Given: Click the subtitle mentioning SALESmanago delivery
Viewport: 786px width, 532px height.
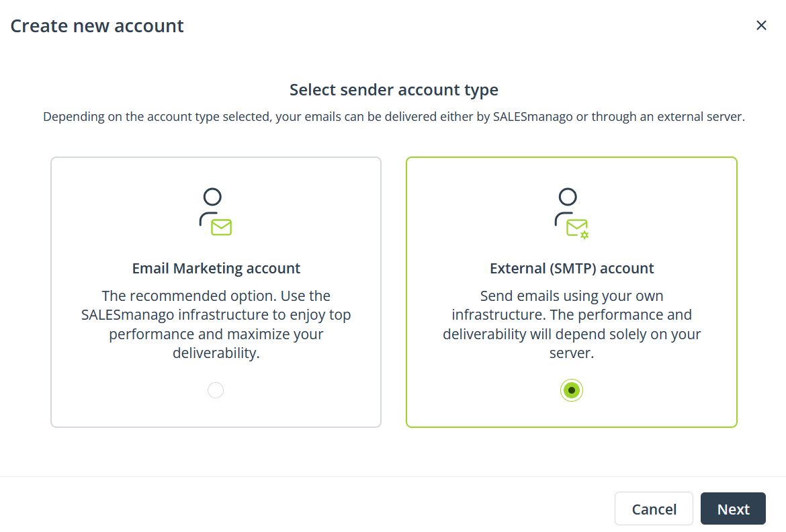Looking at the screenshot, I should 394,117.
